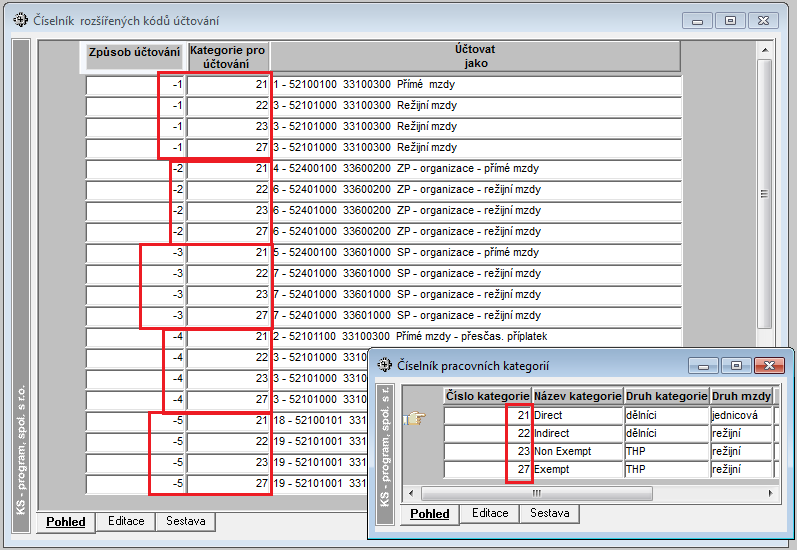
Task: Select '2 - 52101100 33100300 Přímé mzdy - přesčas. příplatek'
Action: point(476,337)
